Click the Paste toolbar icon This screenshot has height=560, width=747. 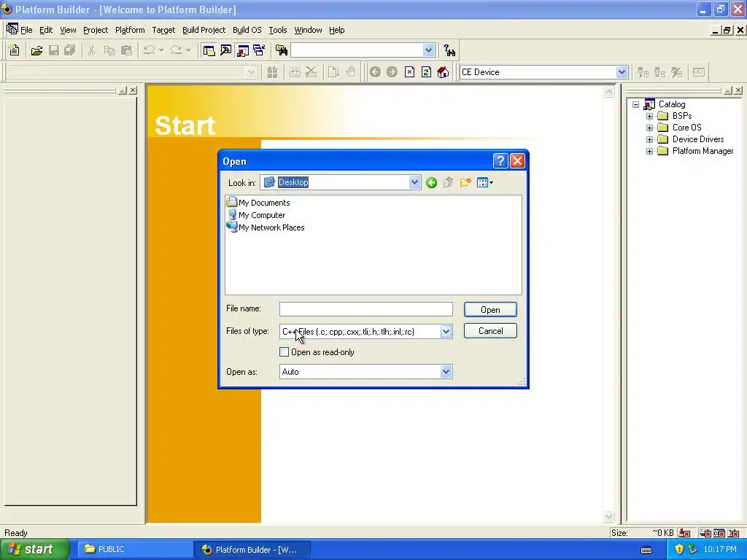(126, 50)
